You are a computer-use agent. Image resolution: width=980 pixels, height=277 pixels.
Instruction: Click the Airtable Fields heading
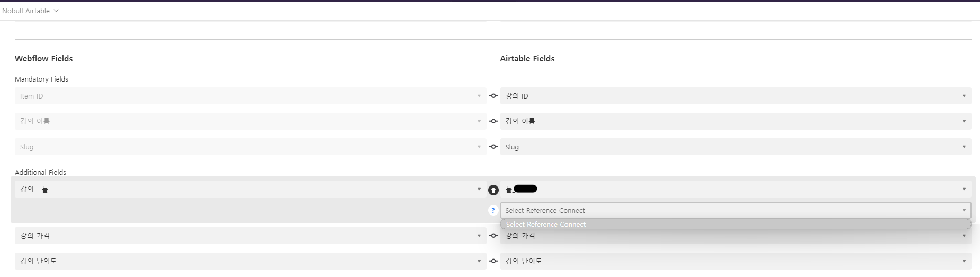pyautogui.click(x=527, y=59)
